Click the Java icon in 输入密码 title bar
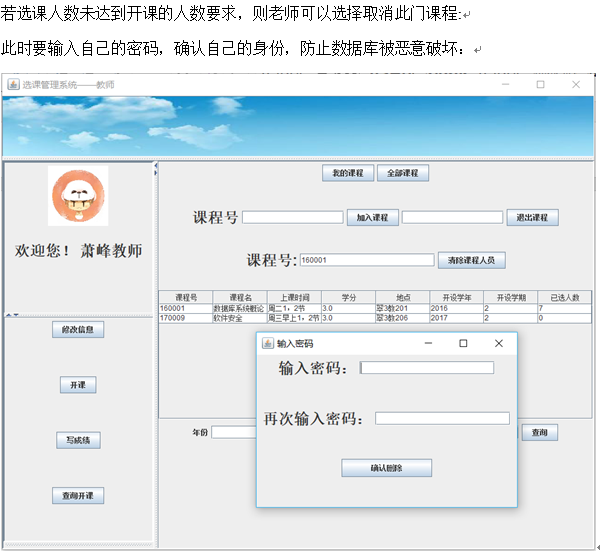 click(x=267, y=343)
